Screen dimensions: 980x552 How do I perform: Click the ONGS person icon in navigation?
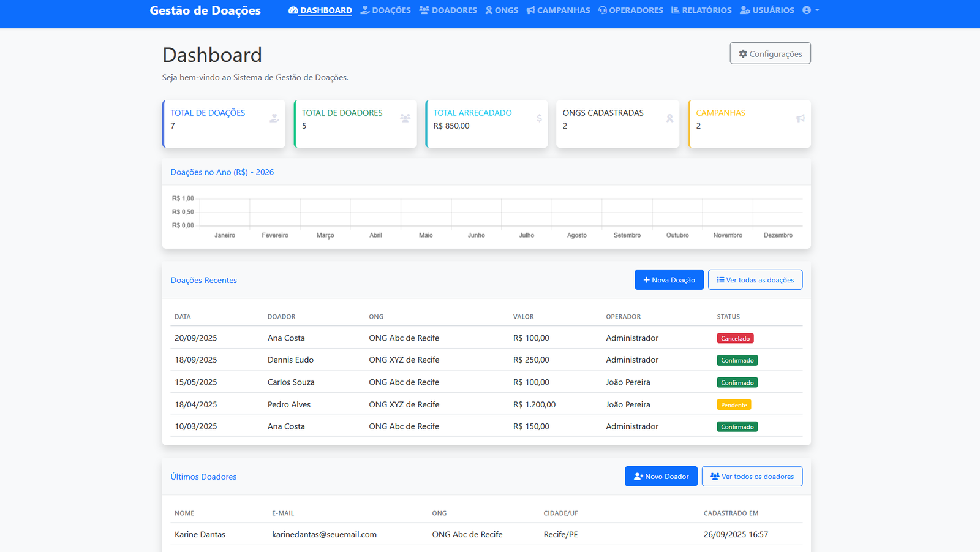[488, 10]
